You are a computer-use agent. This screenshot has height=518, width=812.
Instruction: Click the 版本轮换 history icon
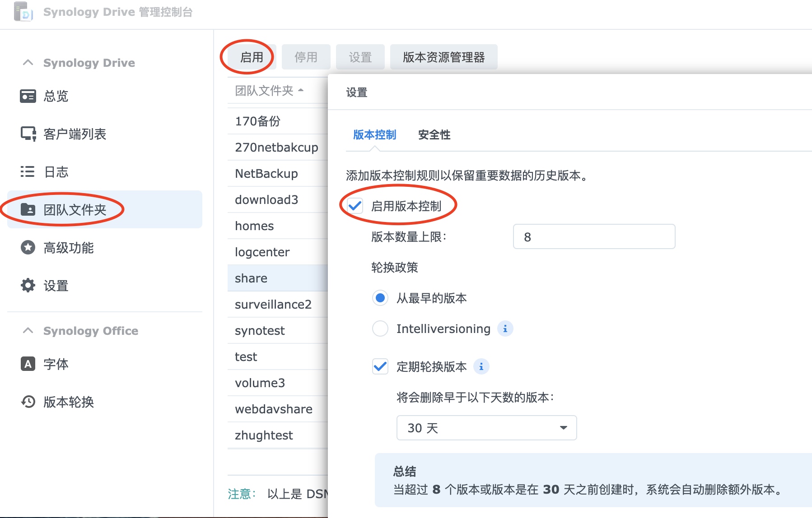28,402
